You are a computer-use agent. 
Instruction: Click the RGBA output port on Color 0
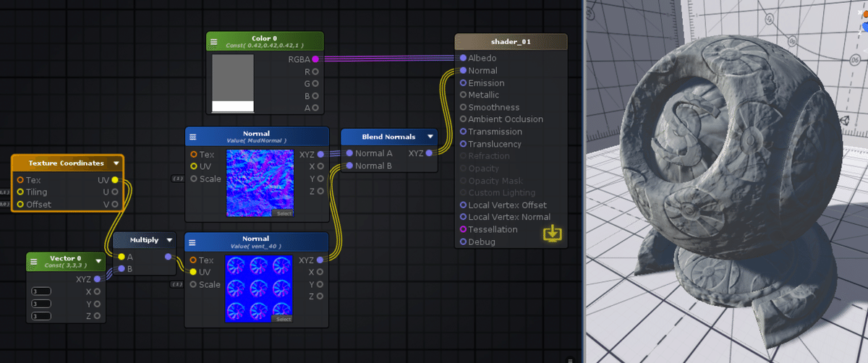click(x=315, y=59)
